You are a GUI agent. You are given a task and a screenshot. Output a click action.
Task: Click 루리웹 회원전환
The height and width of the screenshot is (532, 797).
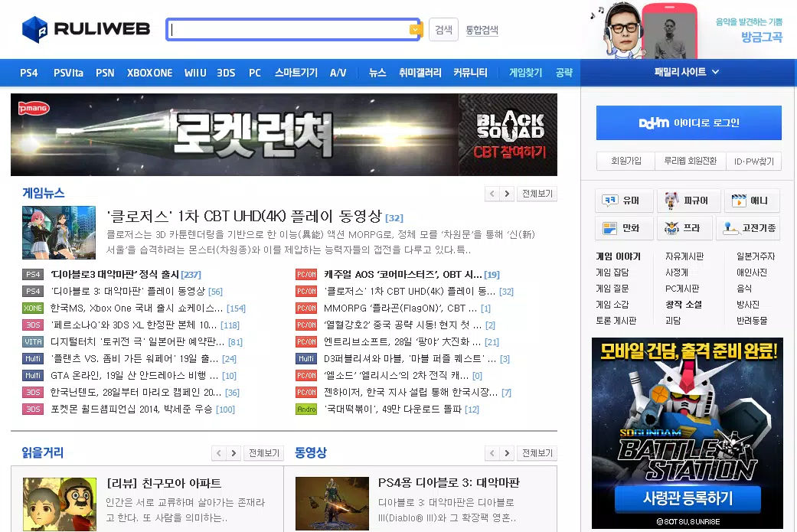pos(691,161)
